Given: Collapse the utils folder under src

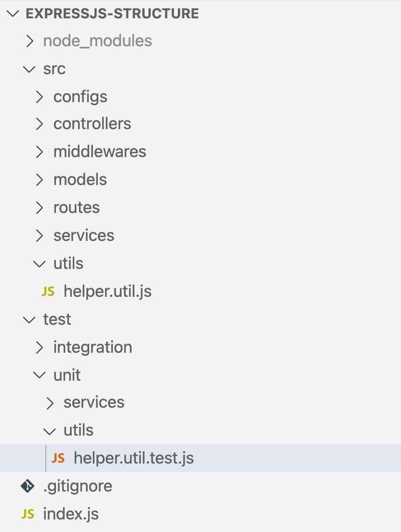Looking at the screenshot, I should pos(69,263).
